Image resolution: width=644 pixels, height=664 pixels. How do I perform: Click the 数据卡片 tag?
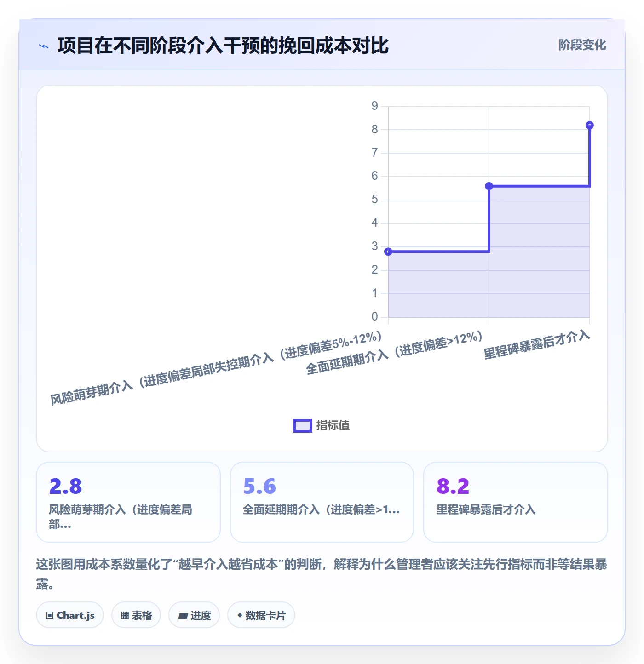(261, 615)
